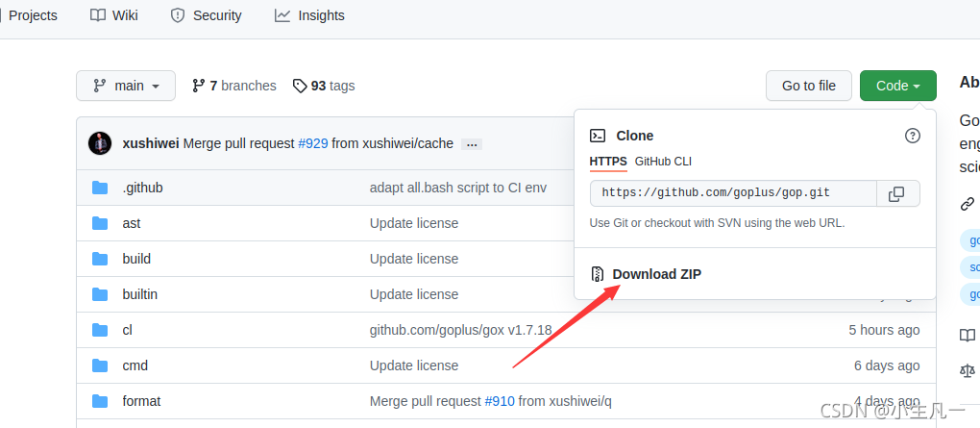Open the builtin row 'Update license' commit

pyautogui.click(x=414, y=294)
